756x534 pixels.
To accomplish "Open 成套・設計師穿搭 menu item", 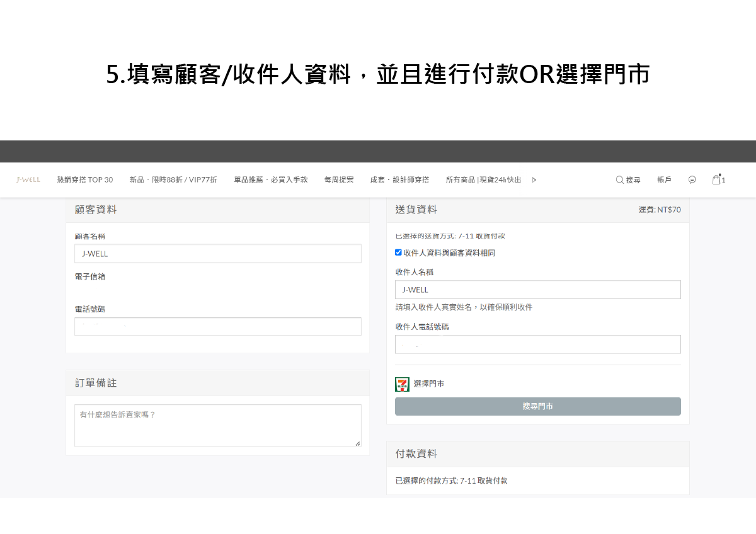I will coord(399,180).
